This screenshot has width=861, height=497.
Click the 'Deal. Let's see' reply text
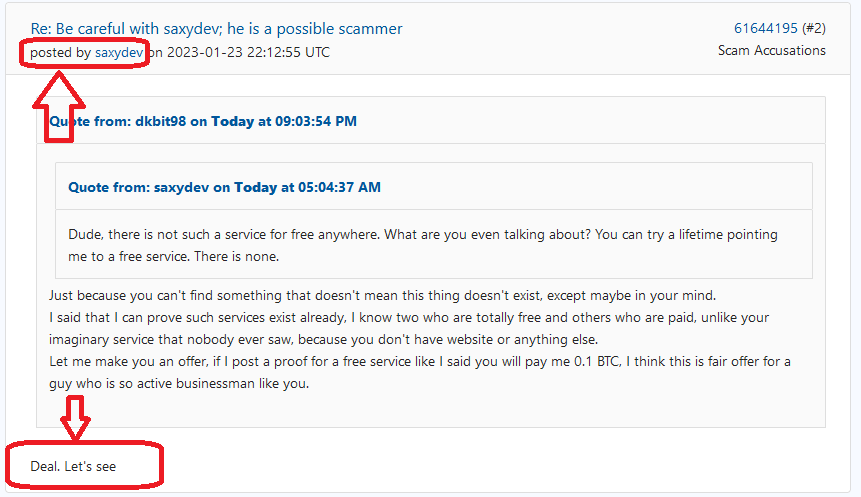tap(73, 467)
